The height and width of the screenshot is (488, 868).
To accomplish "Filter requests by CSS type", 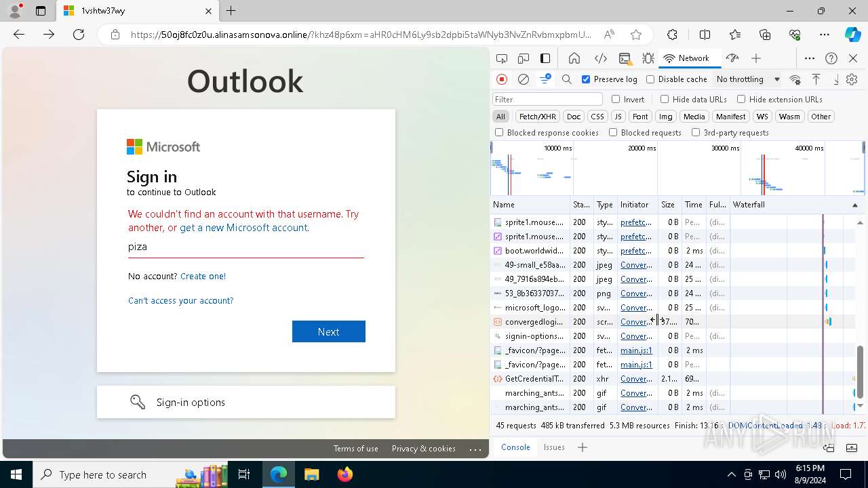I will click(x=597, y=117).
